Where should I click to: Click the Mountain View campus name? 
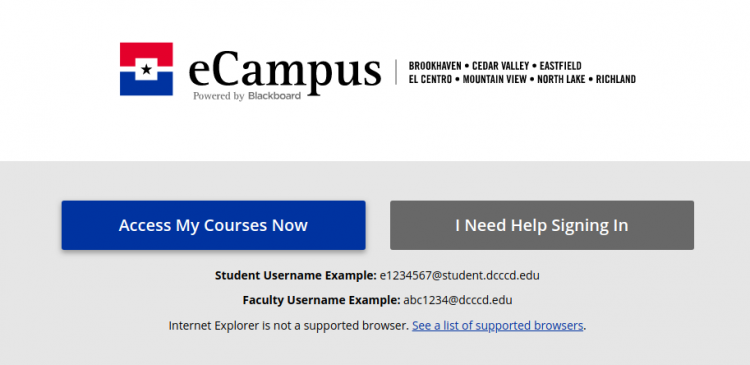[x=495, y=79]
